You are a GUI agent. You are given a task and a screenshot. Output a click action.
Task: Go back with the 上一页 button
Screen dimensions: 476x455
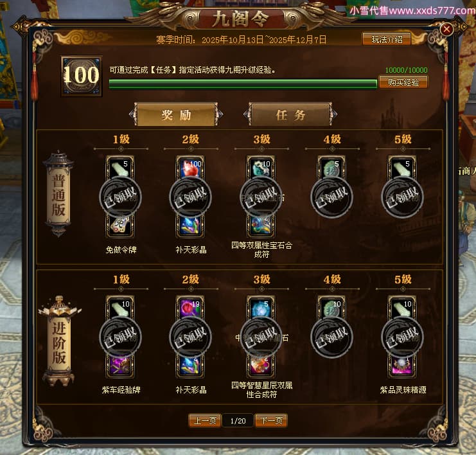pyautogui.click(x=205, y=421)
